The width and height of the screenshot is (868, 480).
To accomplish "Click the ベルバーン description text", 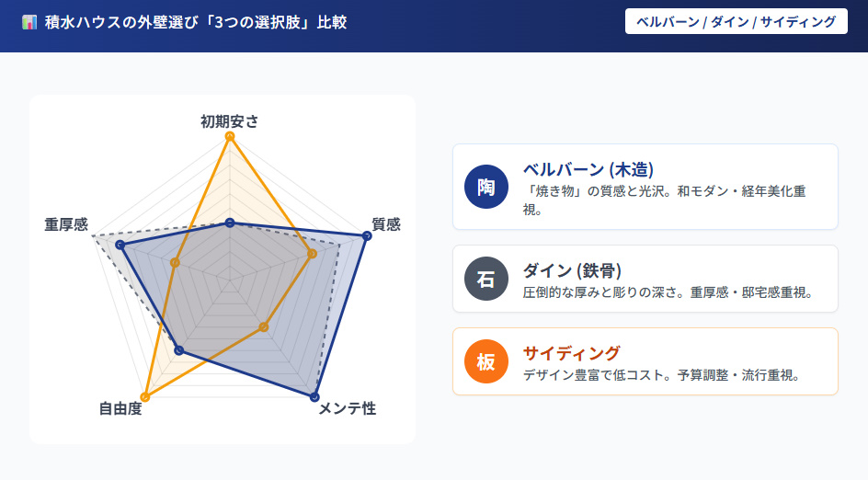I will pyautogui.click(x=664, y=200).
